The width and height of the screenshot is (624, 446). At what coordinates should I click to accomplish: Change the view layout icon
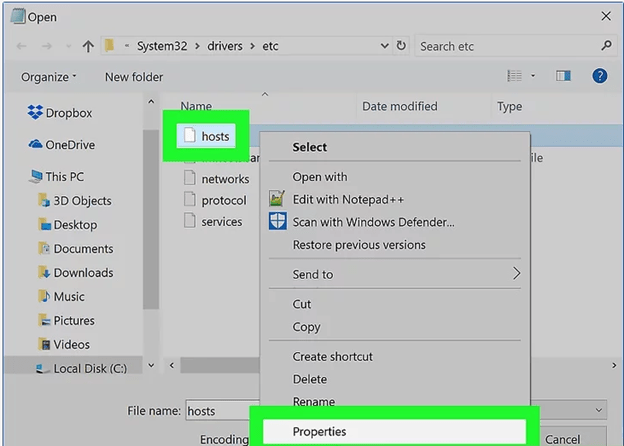[514, 76]
